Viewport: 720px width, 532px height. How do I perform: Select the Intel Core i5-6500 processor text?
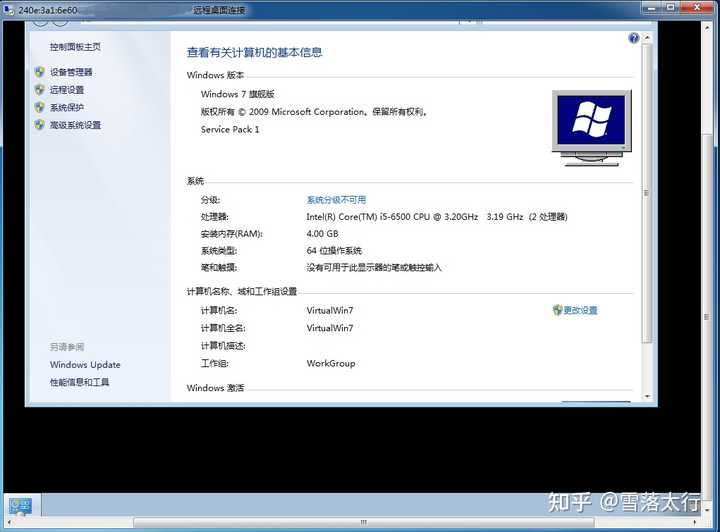pyautogui.click(x=437, y=217)
